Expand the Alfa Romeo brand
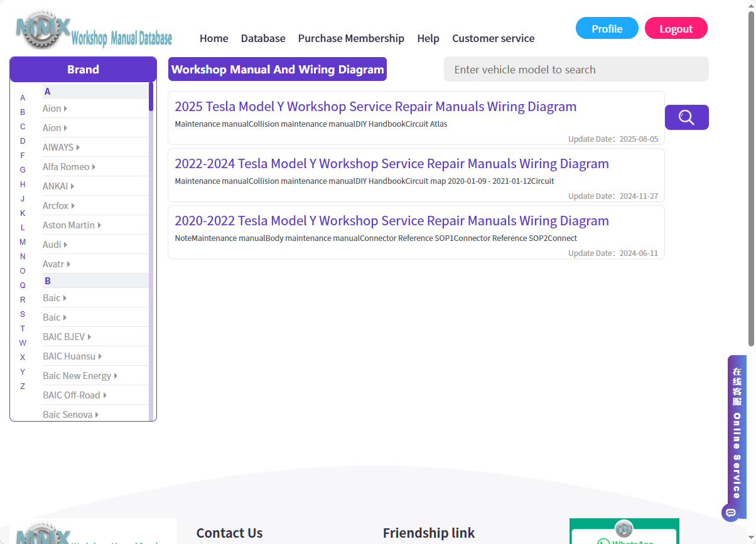The width and height of the screenshot is (756, 544). click(69, 167)
